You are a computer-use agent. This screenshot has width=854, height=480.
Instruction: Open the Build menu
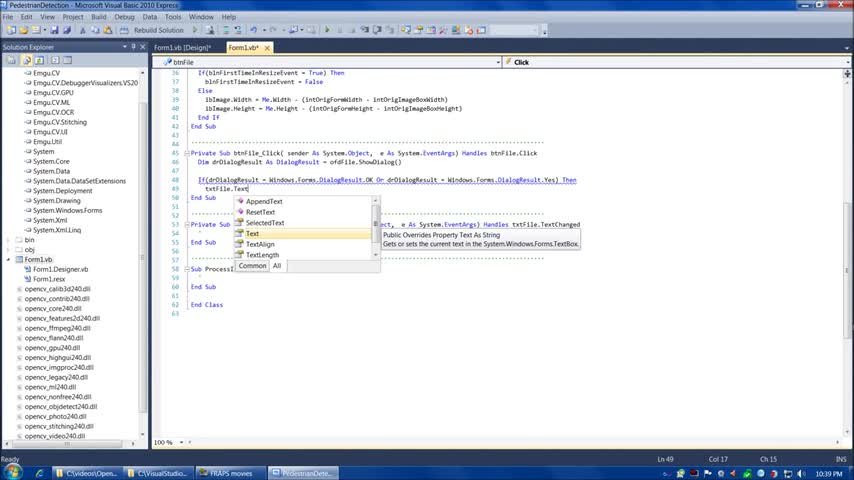[99, 17]
